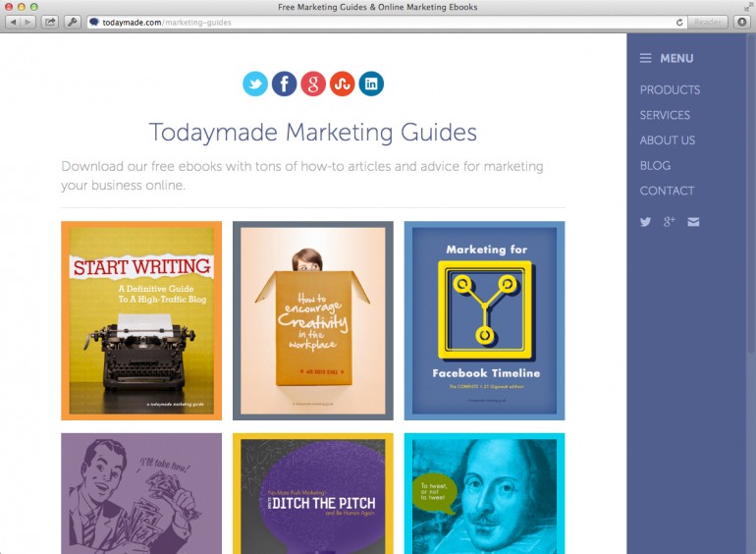This screenshot has width=756, height=554.
Task: Click the "Download our free ebooks" description text
Action: pyautogui.click(x=302, y=176)
